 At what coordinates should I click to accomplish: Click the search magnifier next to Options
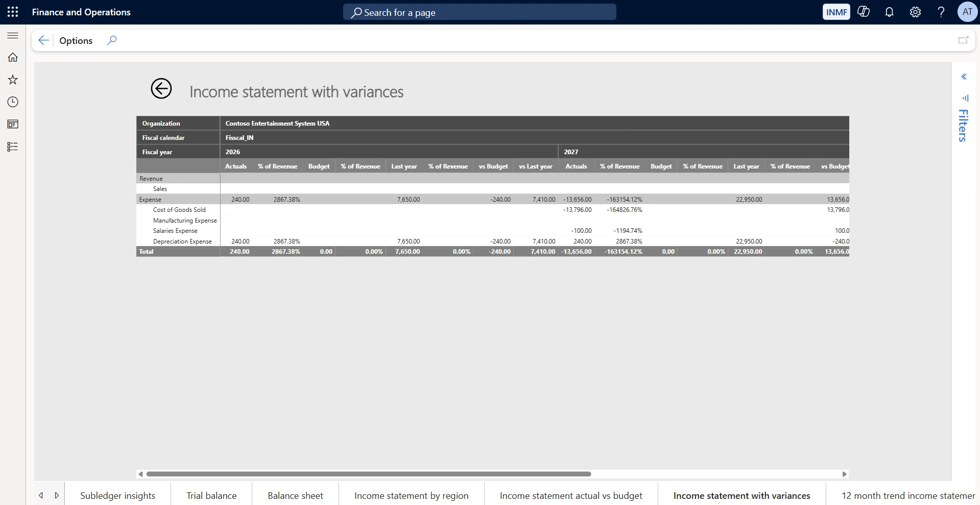112,40
